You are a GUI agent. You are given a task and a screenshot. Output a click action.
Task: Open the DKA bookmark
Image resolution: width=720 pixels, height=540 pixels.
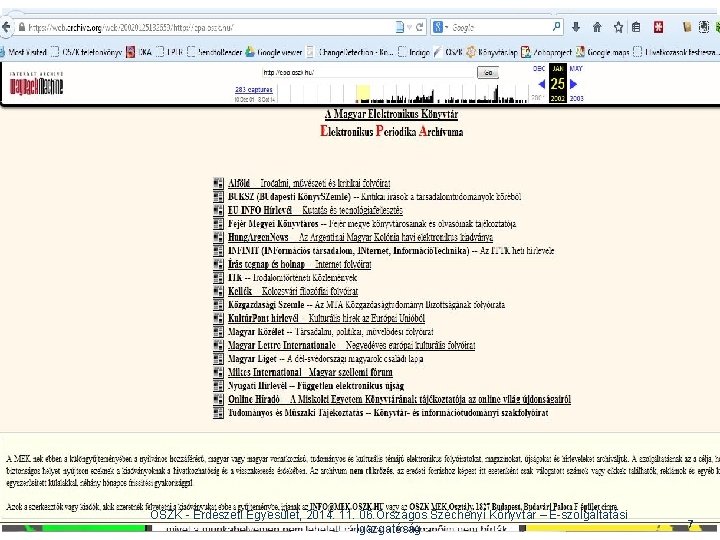139,52
